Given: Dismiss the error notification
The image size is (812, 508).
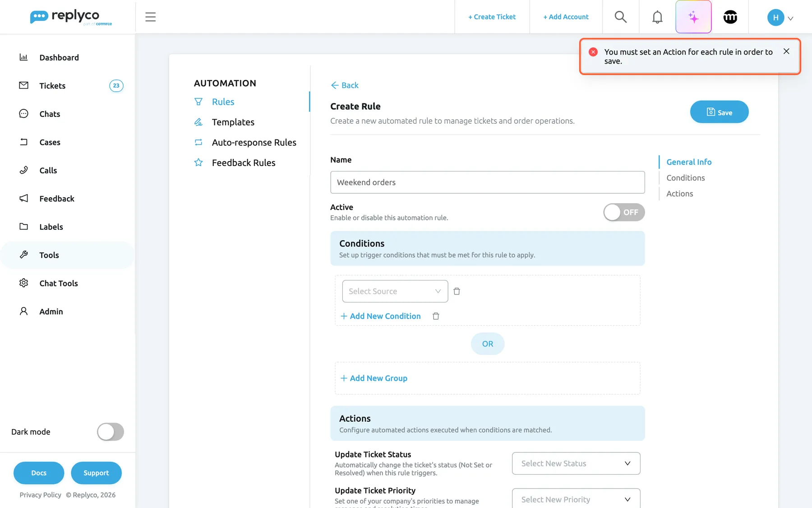Looking at the screenshot, I should point(786,51).
